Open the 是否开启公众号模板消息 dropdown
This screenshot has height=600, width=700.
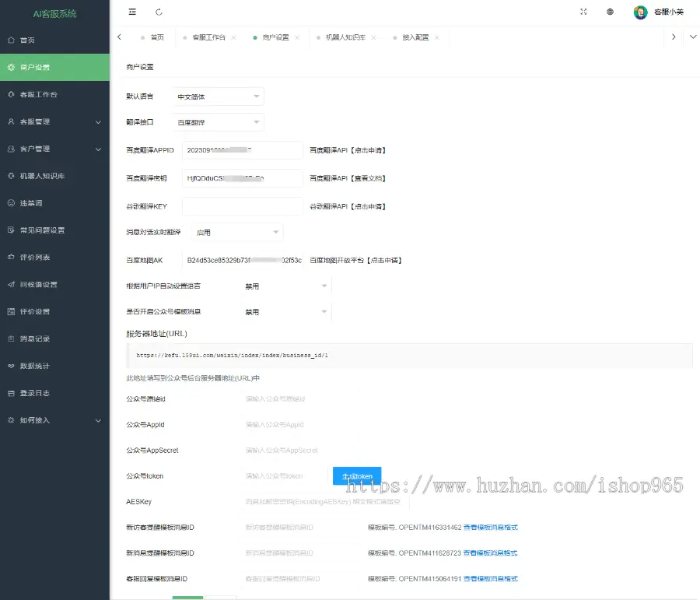pyautogui.click(x=286, y=312)
